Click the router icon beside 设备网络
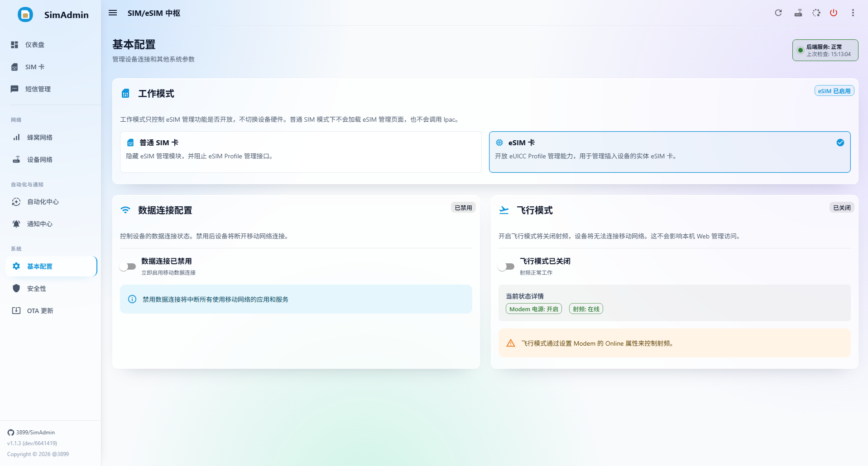This screenshot has width=868, height=466. 16,160
